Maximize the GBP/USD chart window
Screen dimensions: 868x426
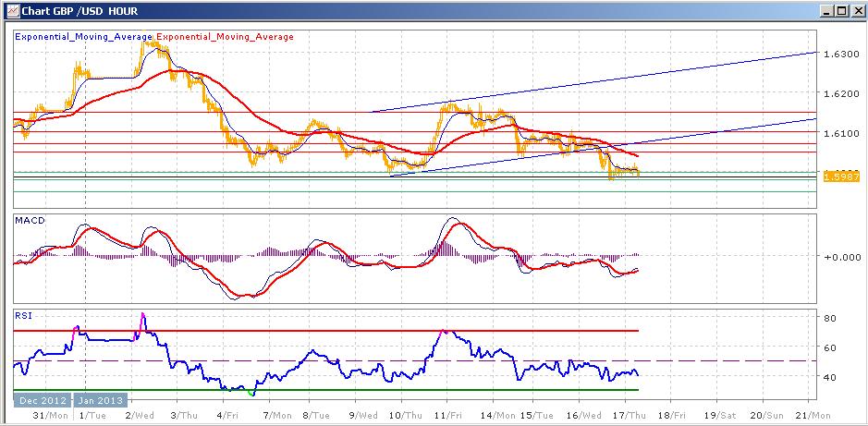tap(841, 10)
